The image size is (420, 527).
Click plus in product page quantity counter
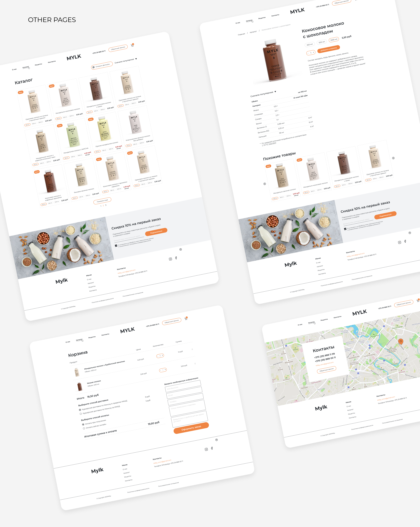pos(313,52)
